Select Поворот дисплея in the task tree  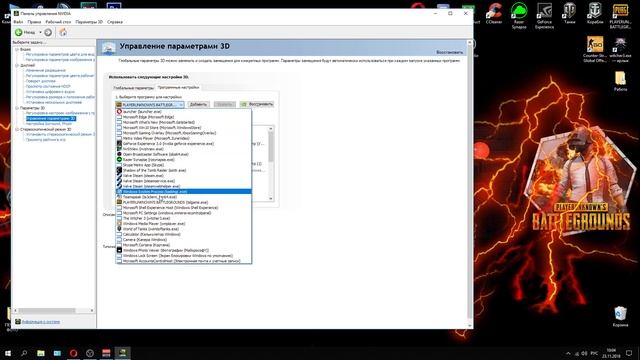pyautogui.click(x=40, y=81)
